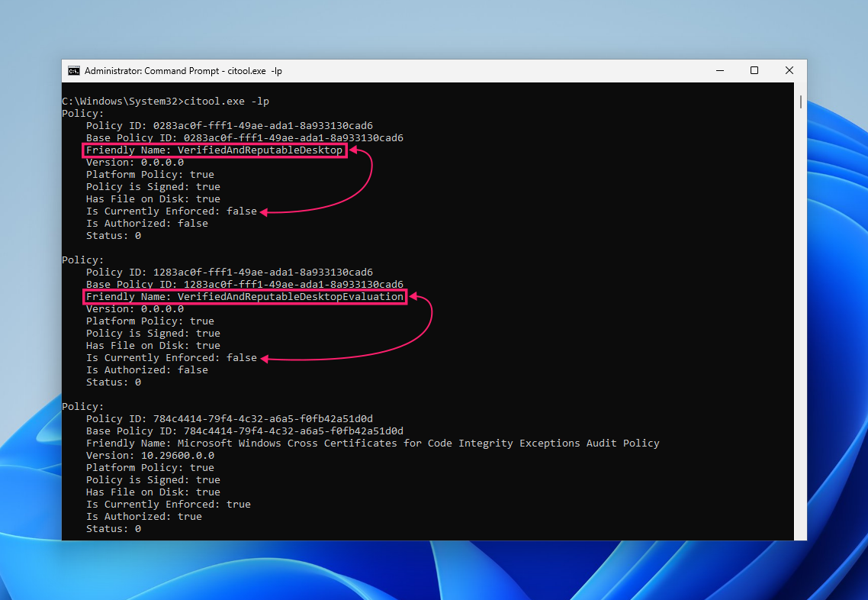Maximize the Command Prompt window

tap(754, 70)
